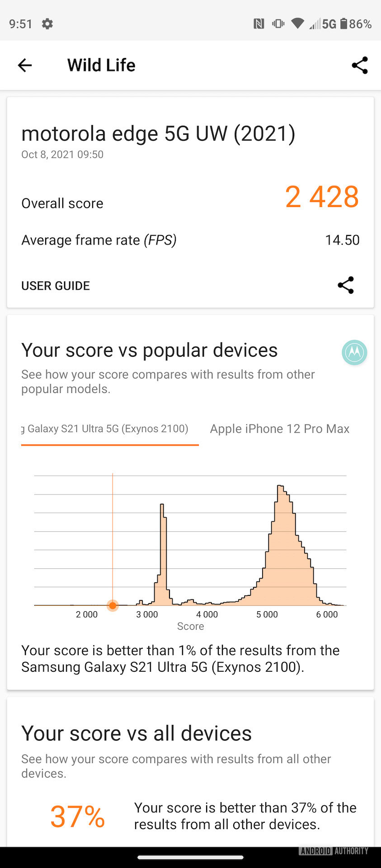Tap the share icon in the top bar
The width and height of the screenshot is (381, 868).
click(360, 66)
